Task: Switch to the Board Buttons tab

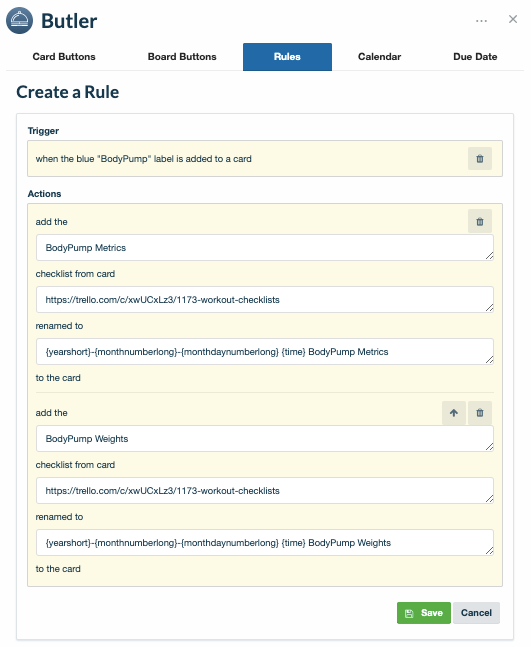Action: pyautogui.click(x=182, y=57)
